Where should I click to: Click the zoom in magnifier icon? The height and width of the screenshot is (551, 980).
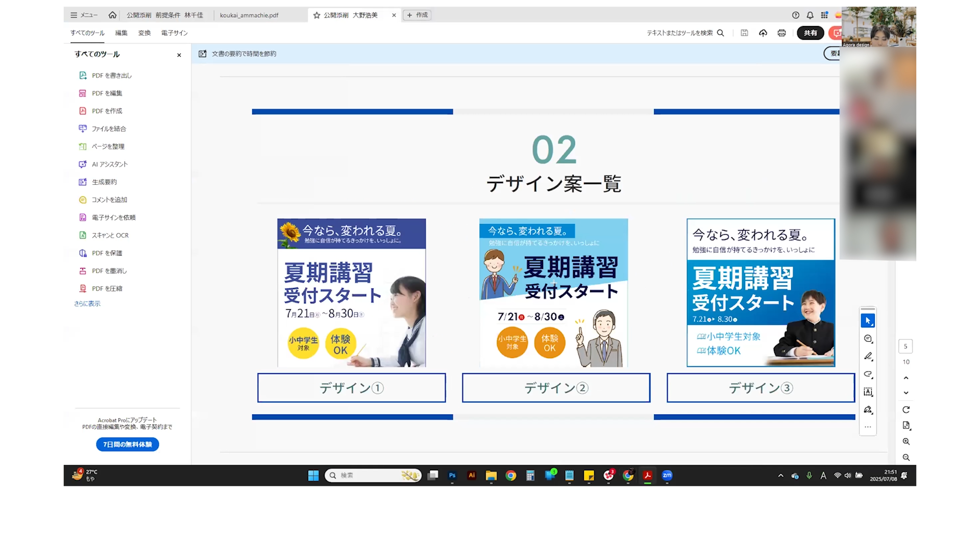click(906, 441)
